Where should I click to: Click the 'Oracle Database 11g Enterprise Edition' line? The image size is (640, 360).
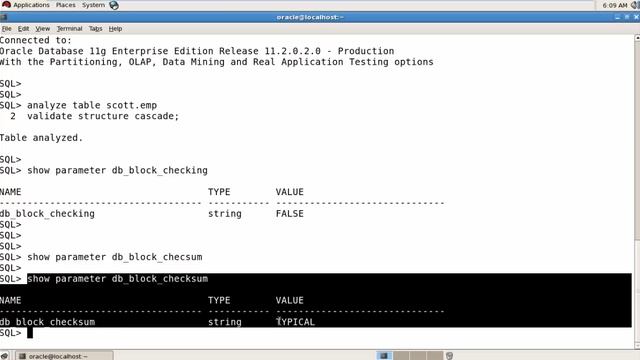tap(197, 51)
